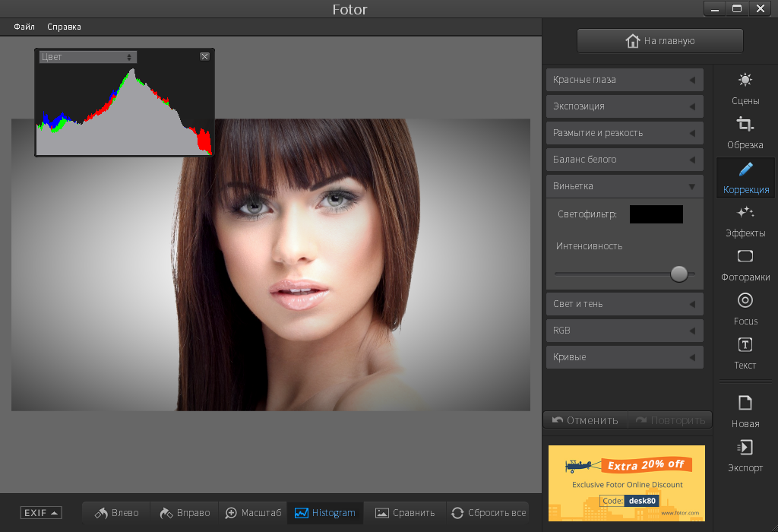Open the Фоторамки frames icon
This screenshot has width=778, height=532.
point(745,256)
